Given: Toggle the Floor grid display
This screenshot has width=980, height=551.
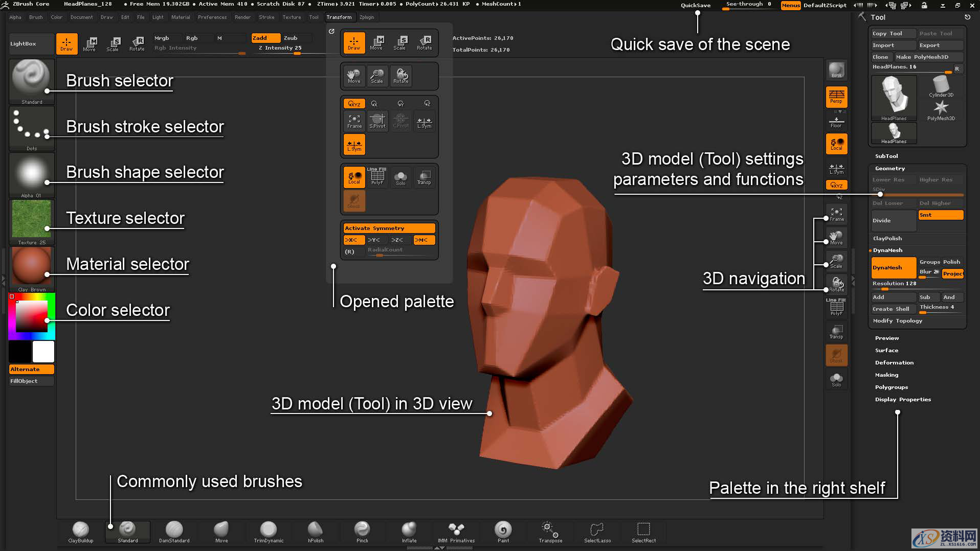Looking at the screenshot, I should (836, 120).
